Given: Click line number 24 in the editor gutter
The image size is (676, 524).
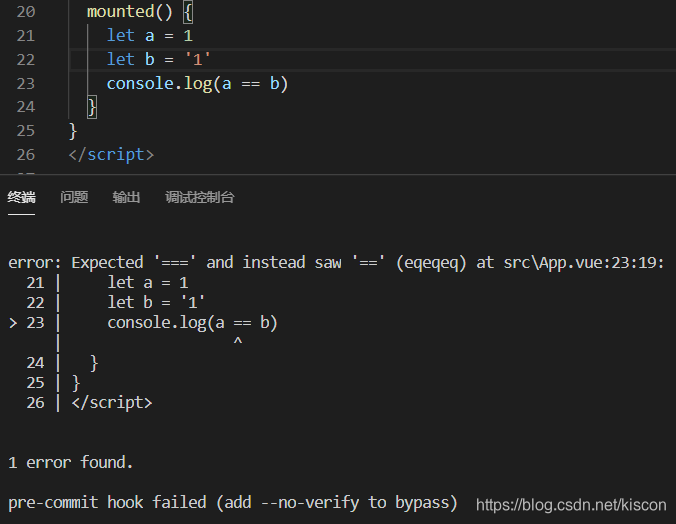Looking at the screenshot, I should click(25, 107).
